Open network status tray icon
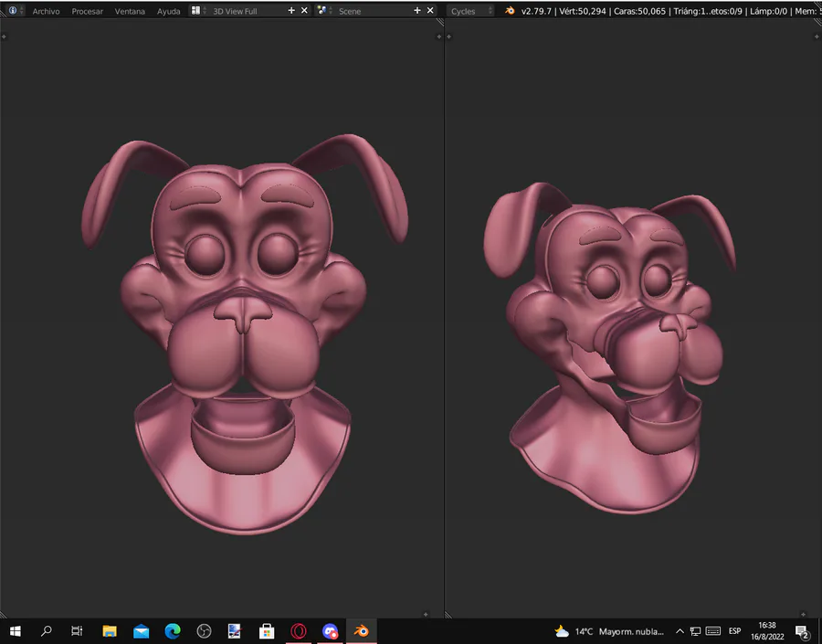822x644 pixels. coord(695,631)
